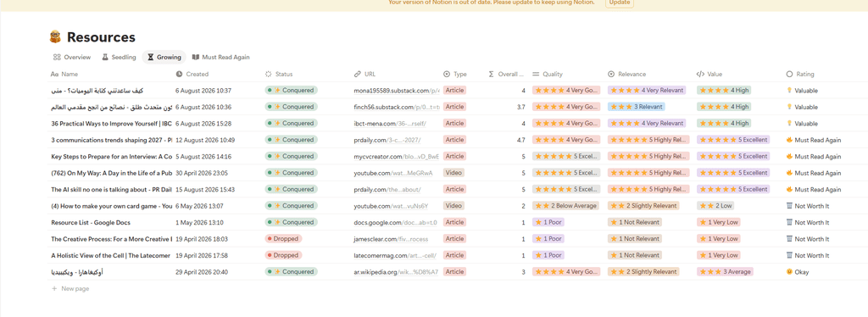This screenshot has height=317, width=868.
Task: Open the jamesclear.com link
Action: 391,239
